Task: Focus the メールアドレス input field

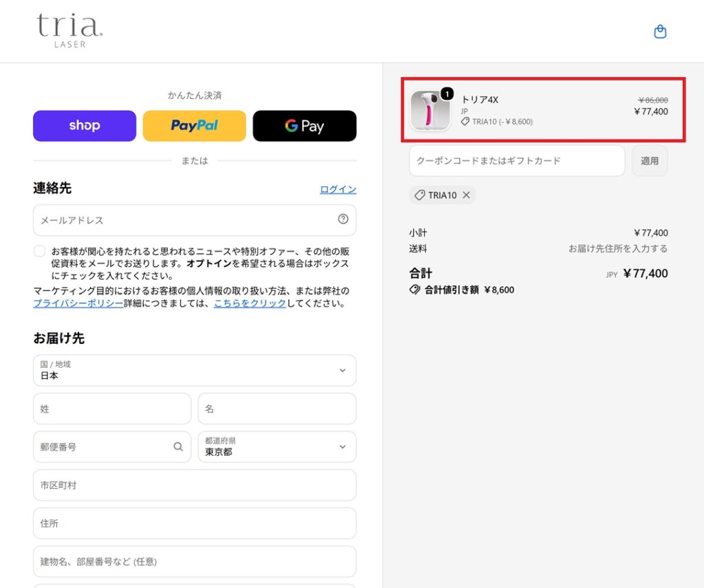Action: pos(195,220)
